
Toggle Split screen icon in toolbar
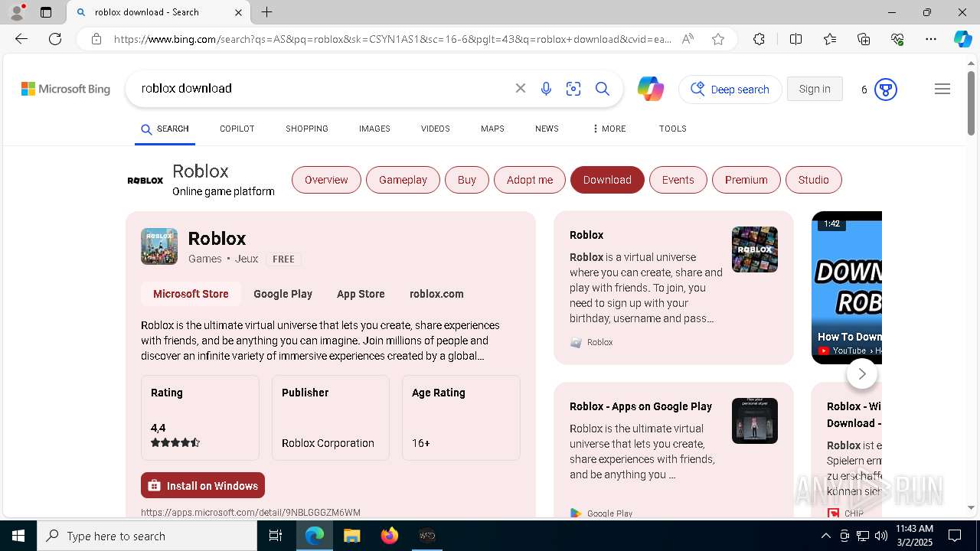795,39
